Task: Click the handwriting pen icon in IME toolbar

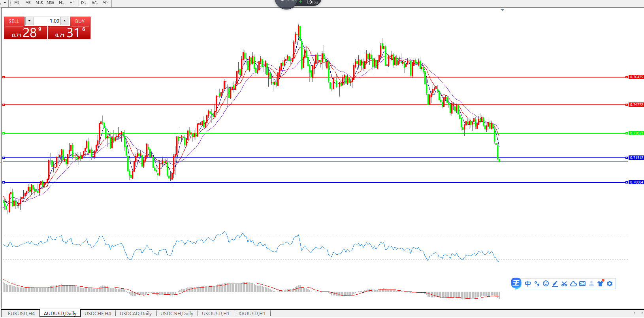Action: pyautogui.click(x=555, y=284)
